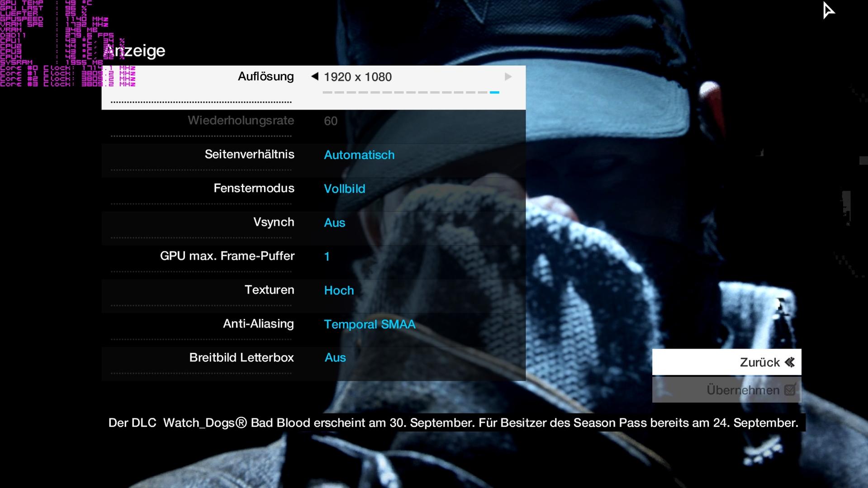
Task: Toggle the Breitbild Letterbox Aus value
Action: [335, 357]
